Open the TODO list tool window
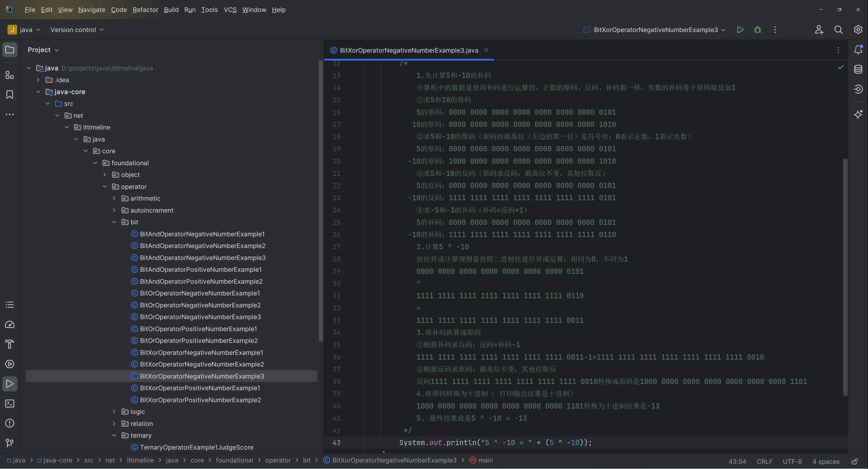The height and width of the screenshot is (469, 868). (x=10, y=305)
